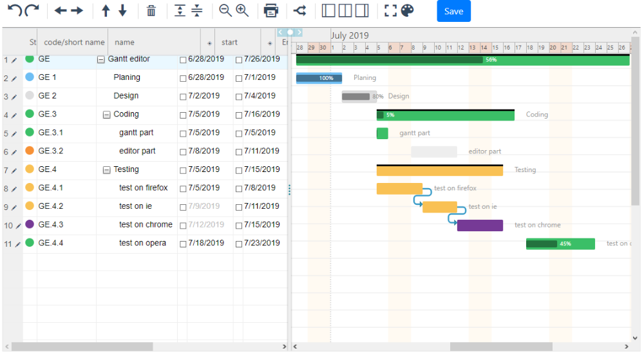Image resolution: width=644 pixels, height=355 pixels.
Task: Click the undo arrow icon
Action: (x=14, y=11)
